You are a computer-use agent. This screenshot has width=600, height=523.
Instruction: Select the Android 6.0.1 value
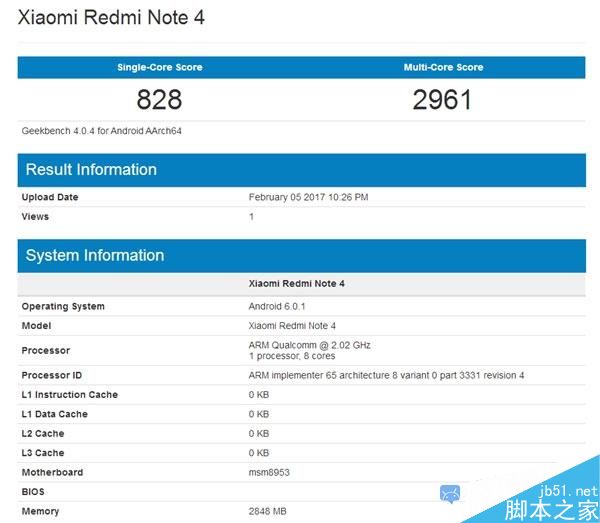(x=277, y=306)
